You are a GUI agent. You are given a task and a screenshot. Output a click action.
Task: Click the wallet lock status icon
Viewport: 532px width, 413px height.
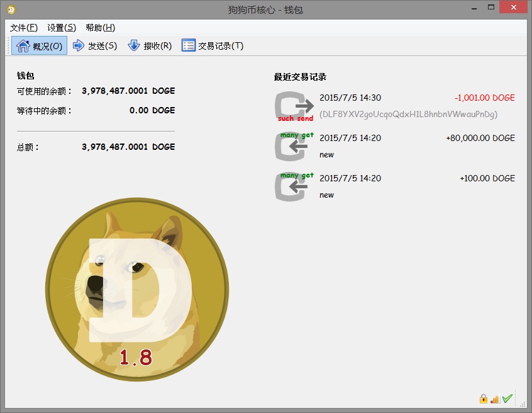click(484, 399)
